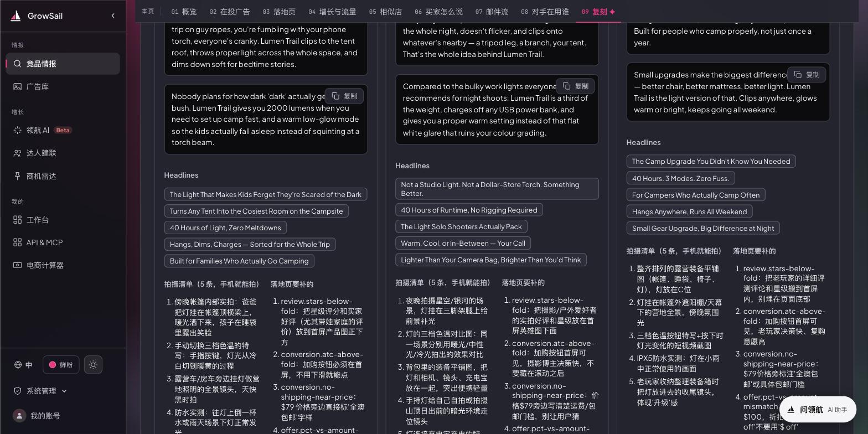Click headline 'Built for Families Who Actually Go Camping'
This screenshot has height=434, width=868.
click(239, 261)
